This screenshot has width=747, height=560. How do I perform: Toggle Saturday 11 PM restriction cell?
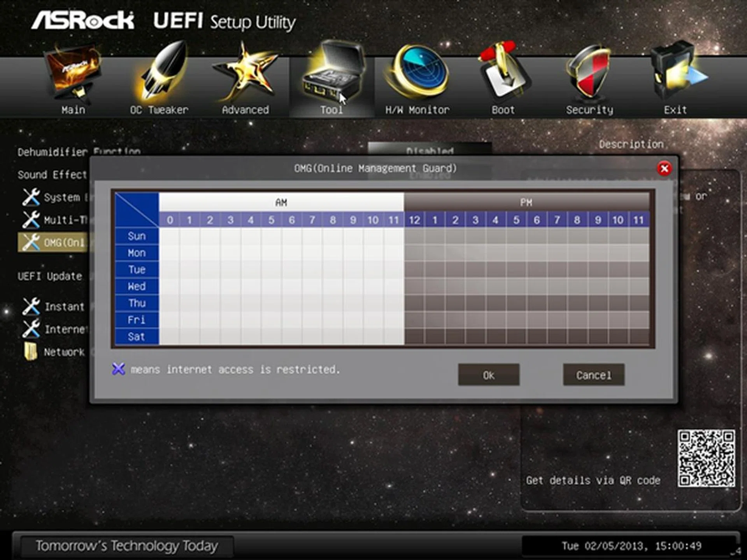(x=638, y=336)
